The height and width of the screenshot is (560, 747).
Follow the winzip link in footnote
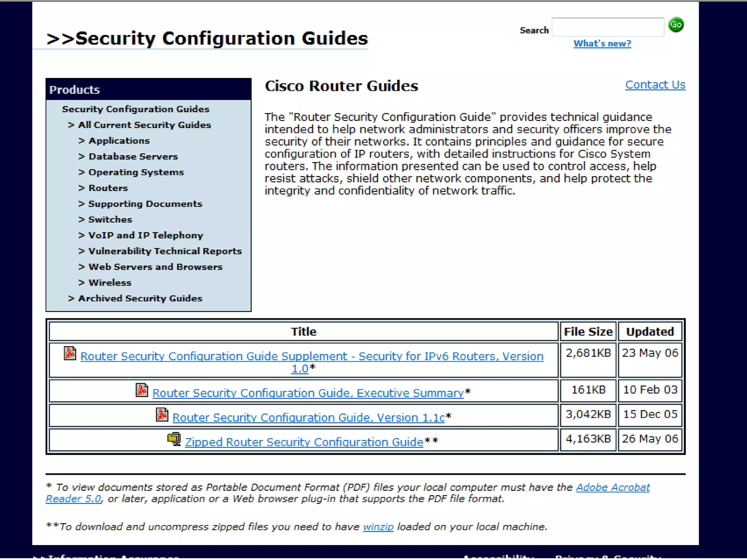click(378, 527)
